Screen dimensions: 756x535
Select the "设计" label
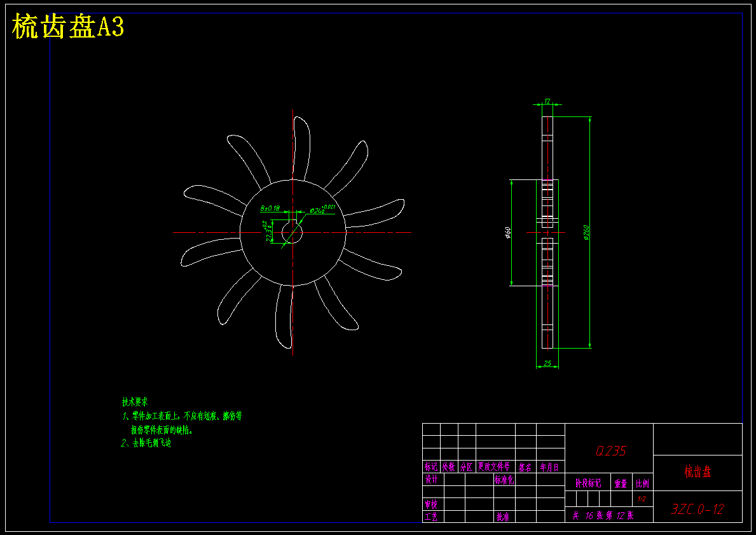431,479
